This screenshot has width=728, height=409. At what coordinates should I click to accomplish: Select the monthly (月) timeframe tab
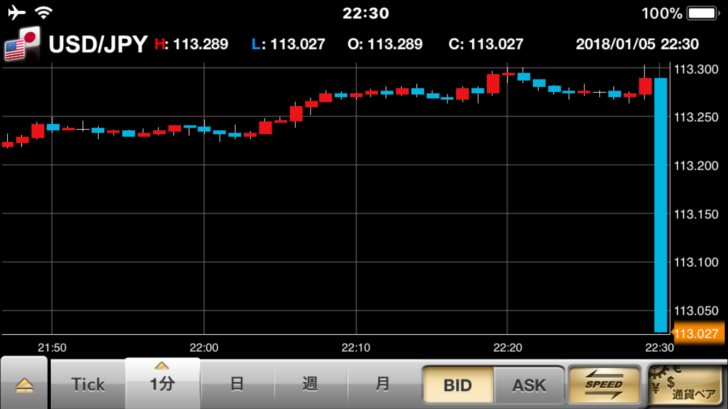(x=383, y=384)
